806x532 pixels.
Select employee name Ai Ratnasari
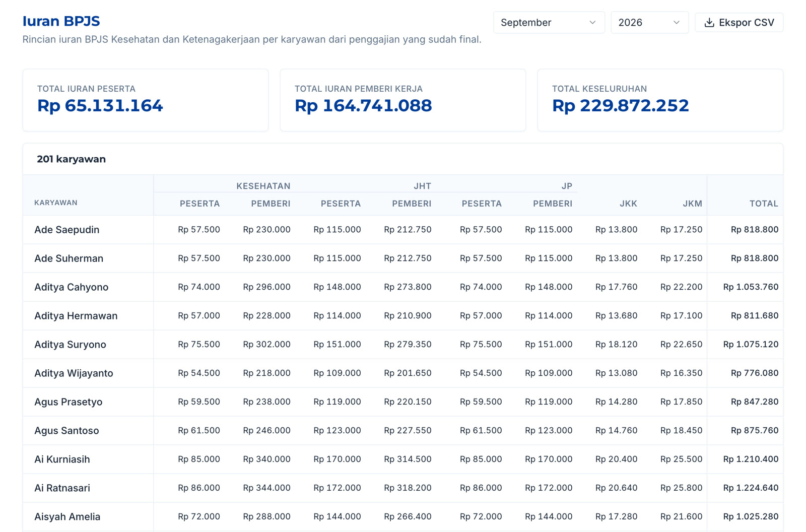click(x=62, y=488)
